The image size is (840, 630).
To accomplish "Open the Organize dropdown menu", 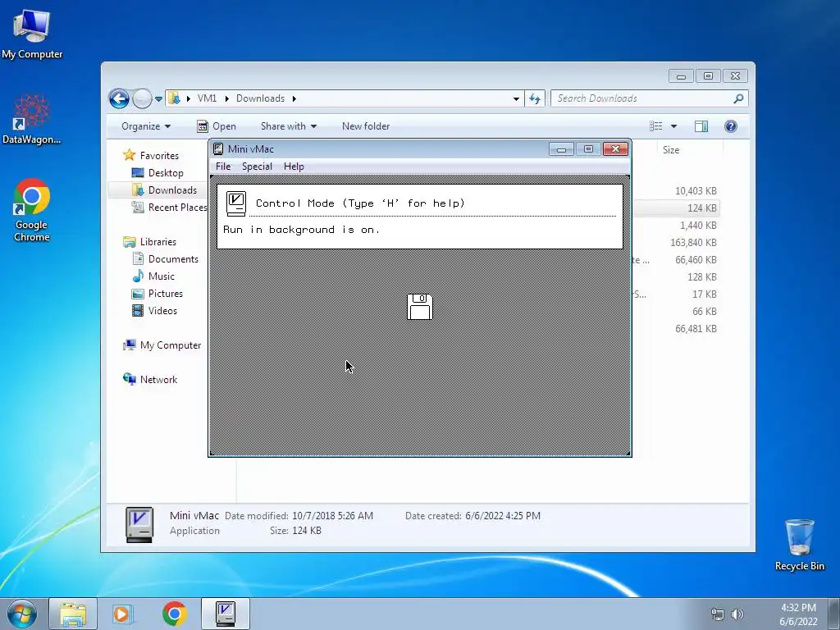I will click(x=146, y=126).
